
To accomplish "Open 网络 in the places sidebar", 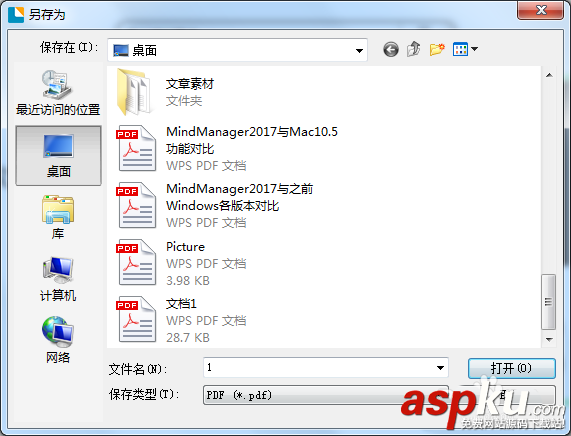I will 58,341.
